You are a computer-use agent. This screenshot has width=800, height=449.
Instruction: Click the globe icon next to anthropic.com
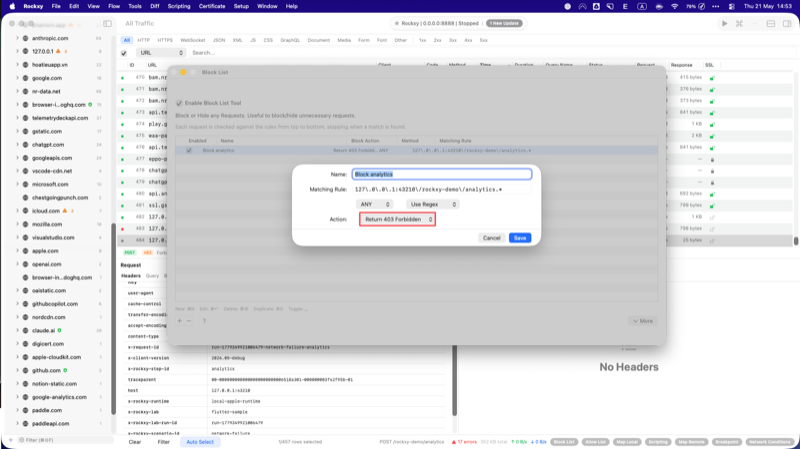pyautogui.click(x=26, y=38)
